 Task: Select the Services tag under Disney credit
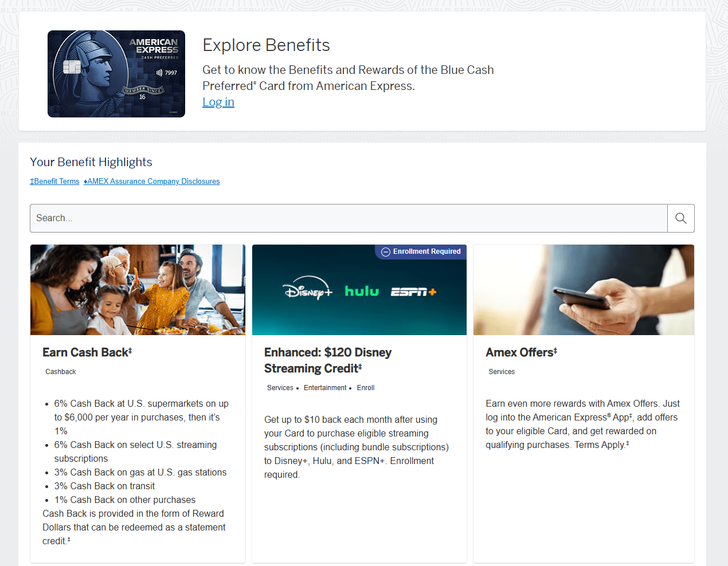click(x=280, y=388)
